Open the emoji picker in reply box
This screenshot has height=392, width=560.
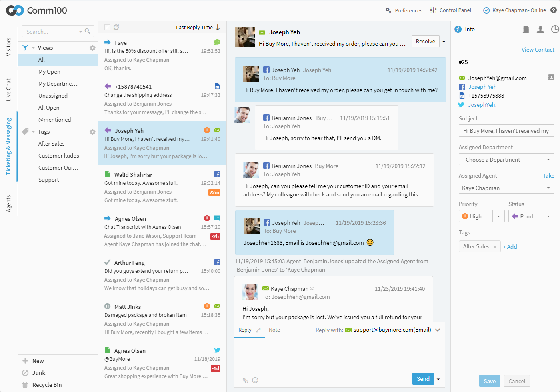pos(255,380)
